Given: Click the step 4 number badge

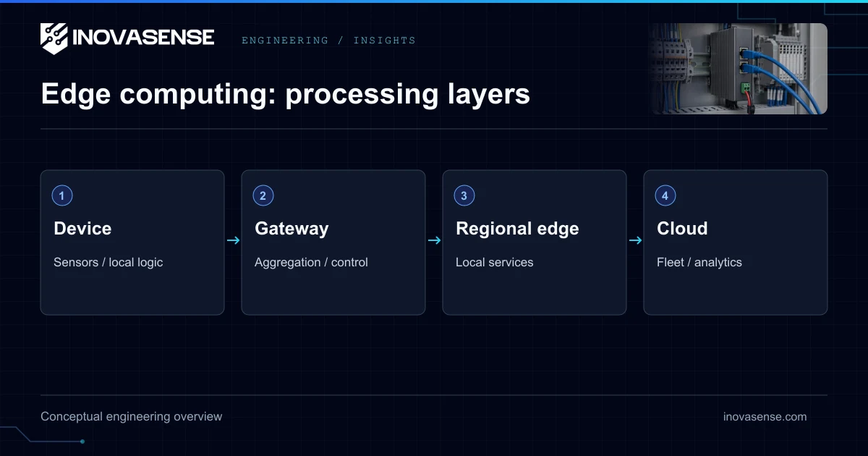Looking at the screenshot, I should (665, 195).
